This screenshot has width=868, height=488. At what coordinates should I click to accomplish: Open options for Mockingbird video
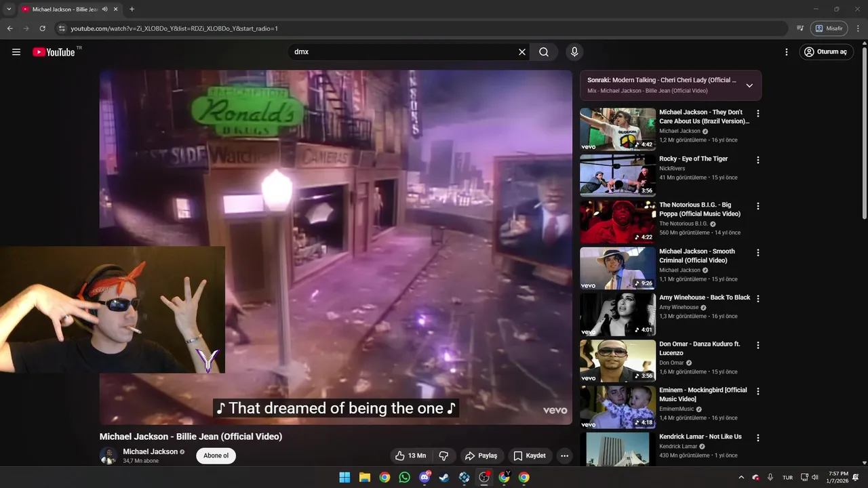point(758,392)
